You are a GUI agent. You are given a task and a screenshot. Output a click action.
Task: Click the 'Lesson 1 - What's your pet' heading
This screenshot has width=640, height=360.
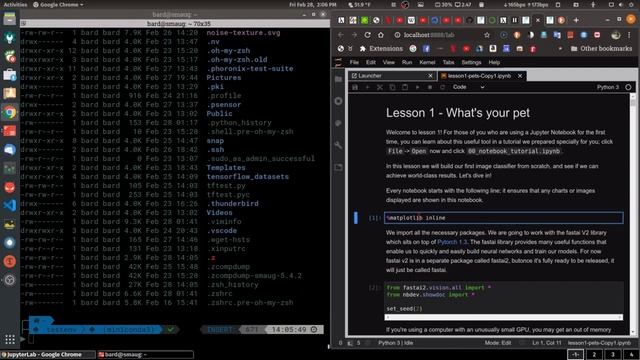(458, 113)
